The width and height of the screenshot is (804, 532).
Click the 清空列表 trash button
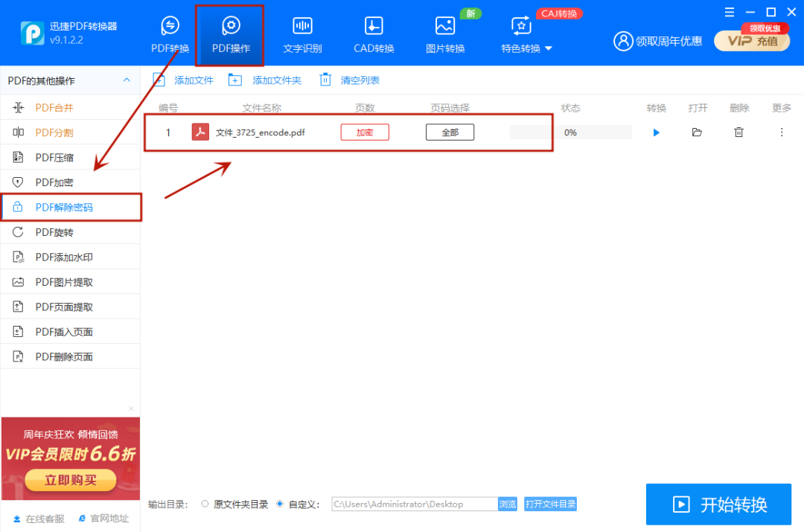(x=349, y=80)
